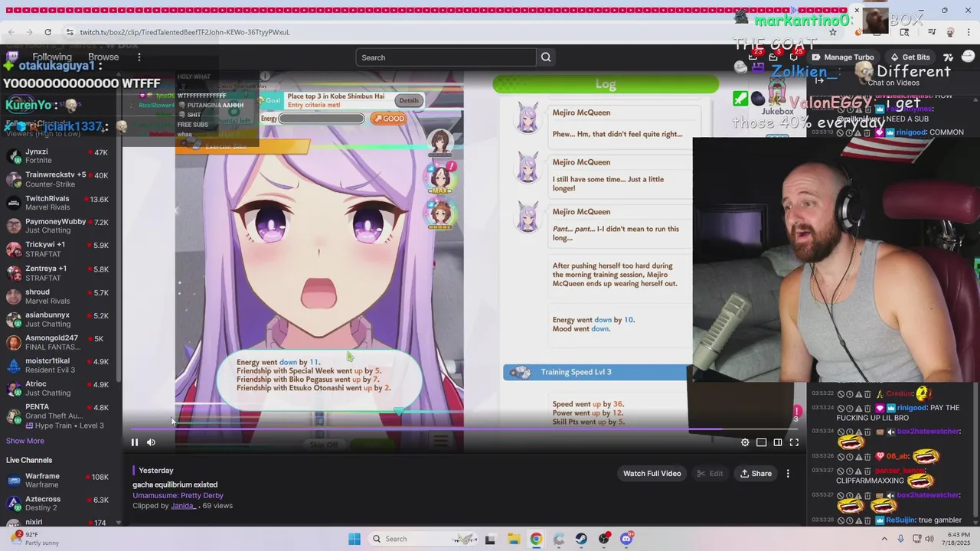
Task: Collapse chat with the arrow icon
Action: (x=819, y=82)
